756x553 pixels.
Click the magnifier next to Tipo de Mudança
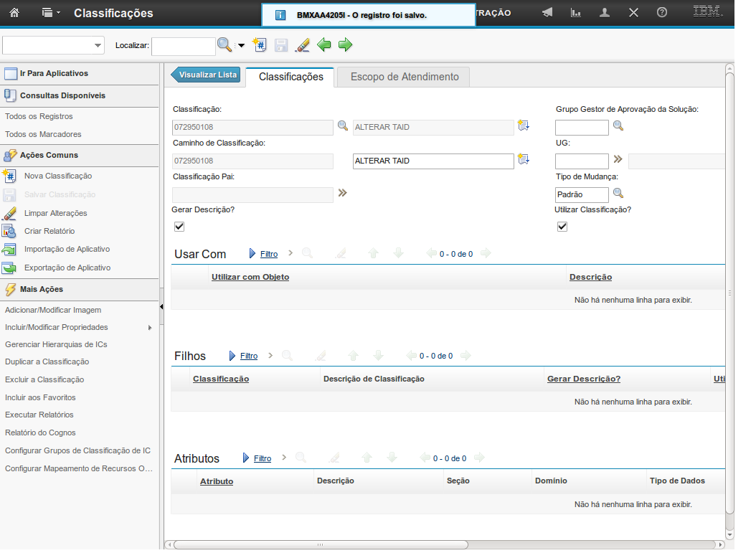pyautogui.click(x=618, y=194)
